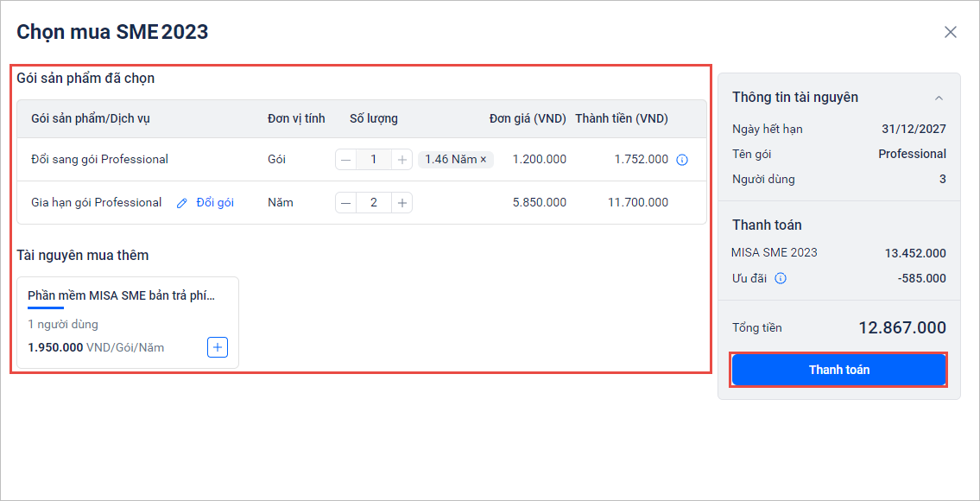Click pencil icon next to Gia hạn gói Professional

tap(181, 203)
